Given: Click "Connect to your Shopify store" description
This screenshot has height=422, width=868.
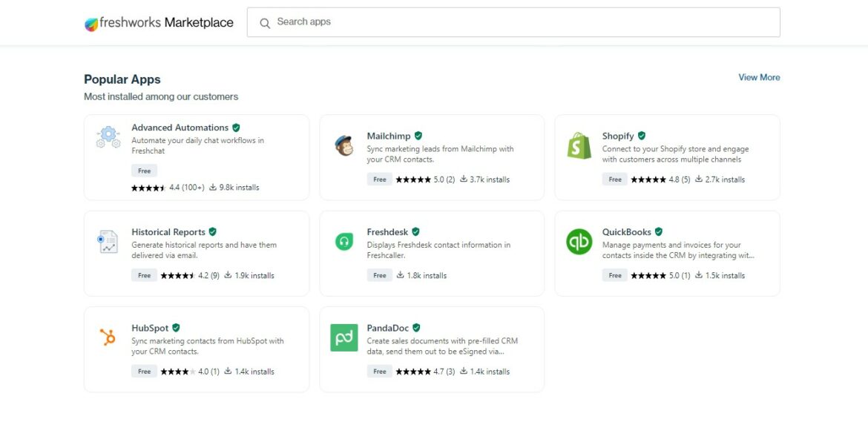Looking at the screenshot, I should 675,154.
